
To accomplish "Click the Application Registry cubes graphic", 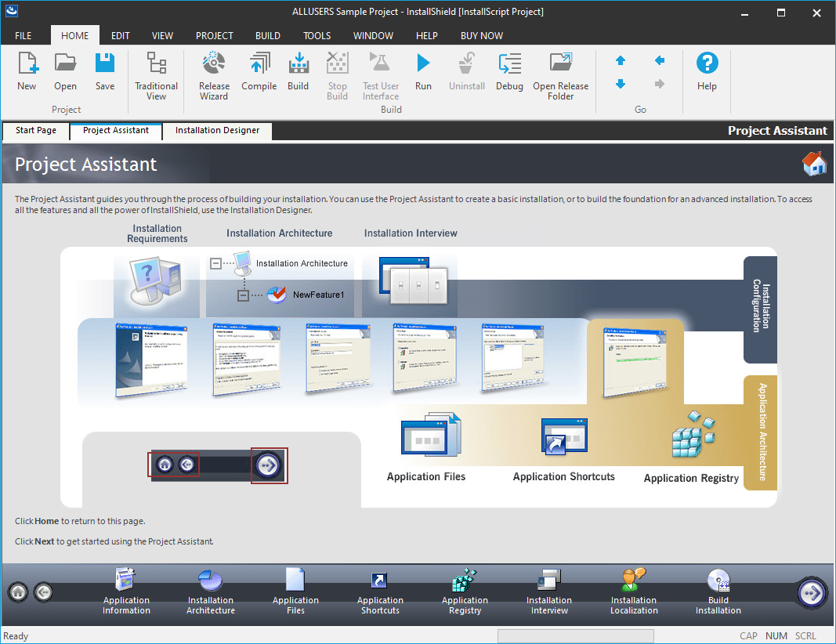I will (693, 435).
